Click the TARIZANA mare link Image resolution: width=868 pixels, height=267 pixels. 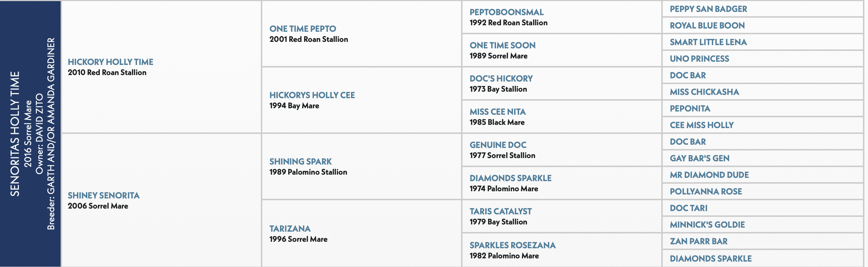[x=290, y=229]
